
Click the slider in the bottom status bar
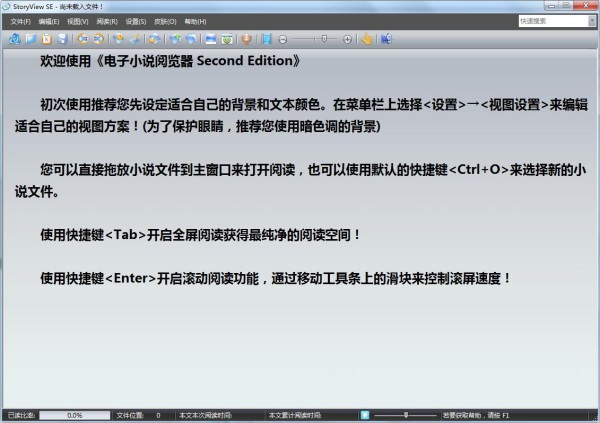coord(404,414)
